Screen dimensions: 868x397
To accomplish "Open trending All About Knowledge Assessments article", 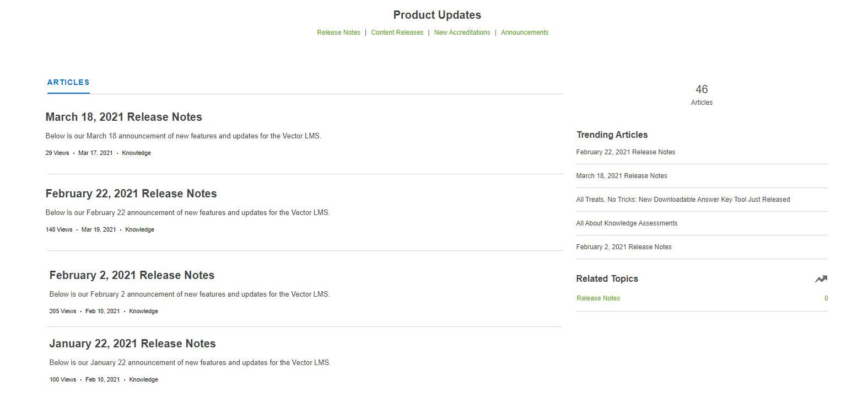I will pos(627,223).
